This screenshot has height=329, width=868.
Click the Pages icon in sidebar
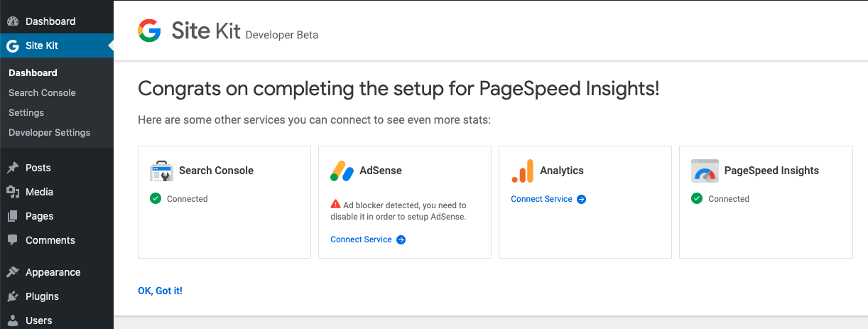coord(12,216)
